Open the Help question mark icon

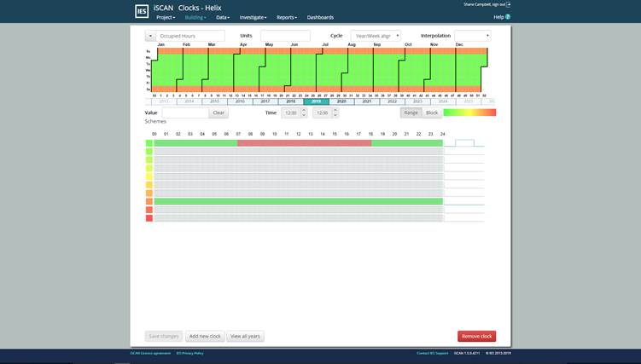click(x=508, y=17)
